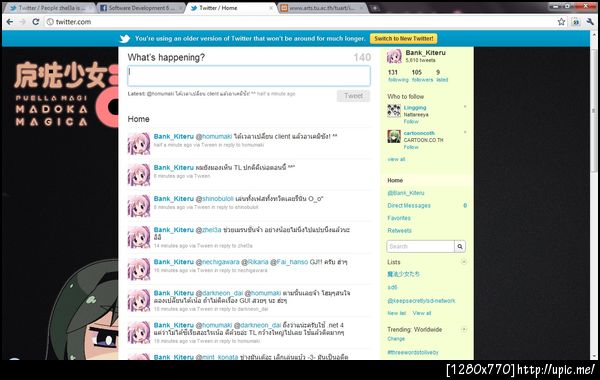
Task: Click Change under Trending: Worldwide
Action: coord(396,339)
